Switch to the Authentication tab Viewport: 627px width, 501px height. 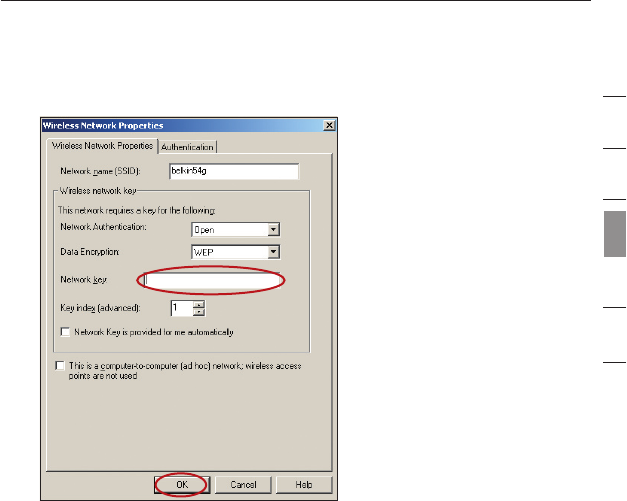187,147
